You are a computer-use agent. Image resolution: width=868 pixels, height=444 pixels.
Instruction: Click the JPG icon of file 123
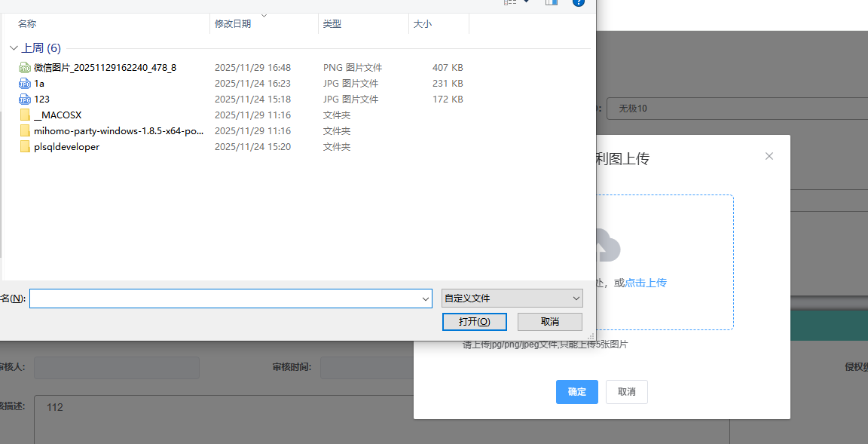25,100
